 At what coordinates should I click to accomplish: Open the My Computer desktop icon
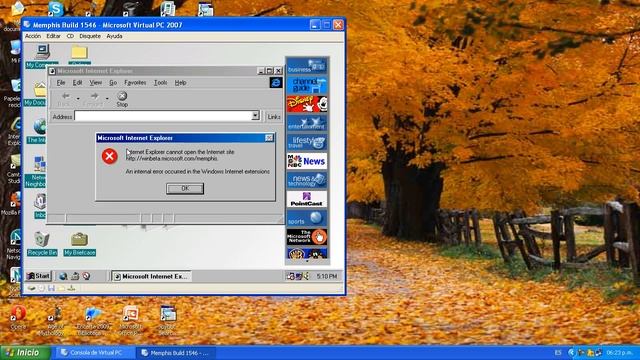[42, 56]
